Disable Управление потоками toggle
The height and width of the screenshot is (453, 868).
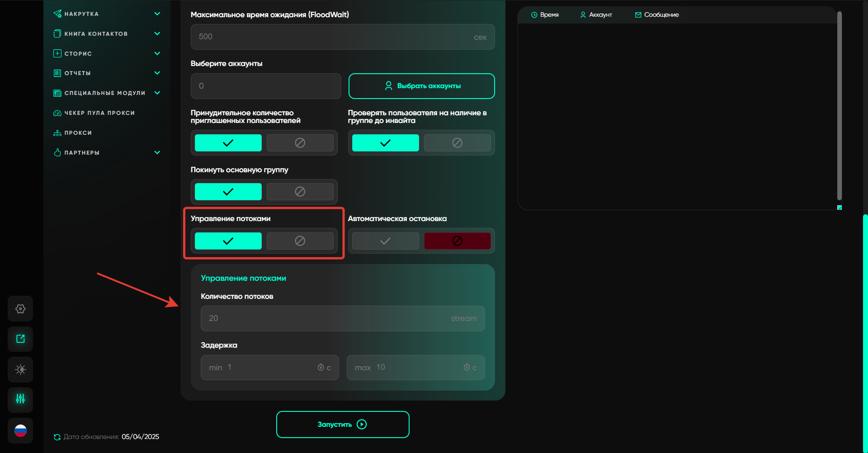300,241
